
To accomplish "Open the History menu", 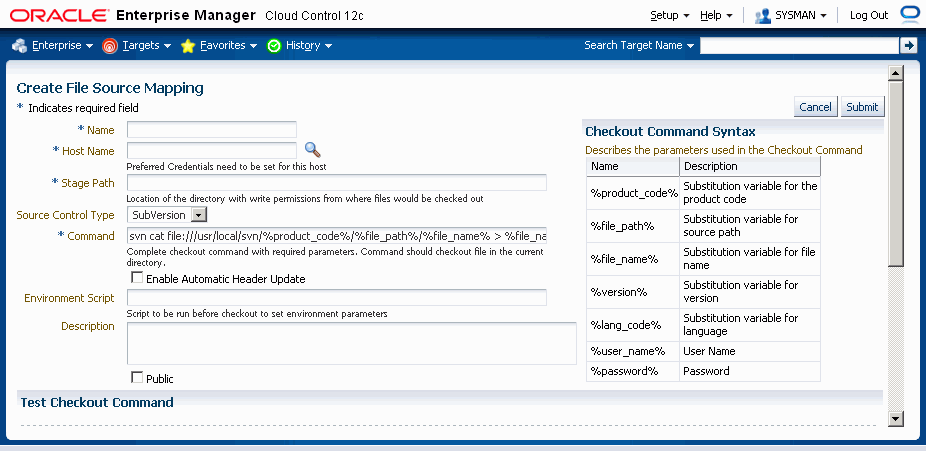I will pos(309,45).
